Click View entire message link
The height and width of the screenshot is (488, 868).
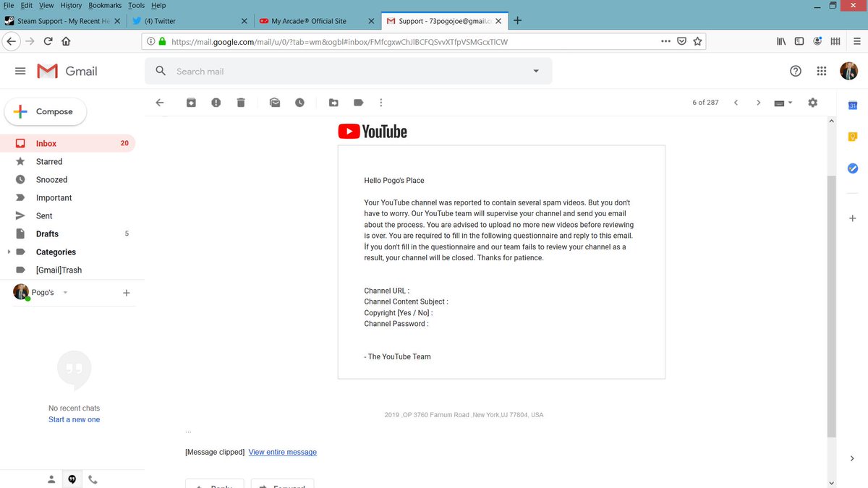(x=282, y=452)
